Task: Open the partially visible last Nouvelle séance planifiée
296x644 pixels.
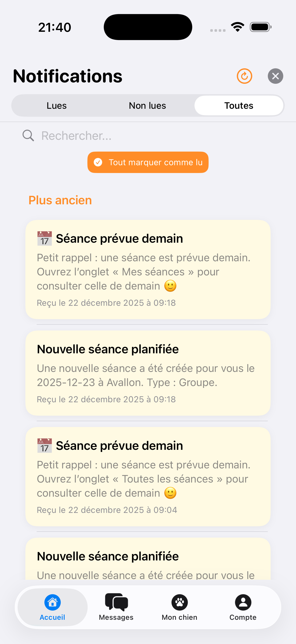Action: tap(148, 560)
